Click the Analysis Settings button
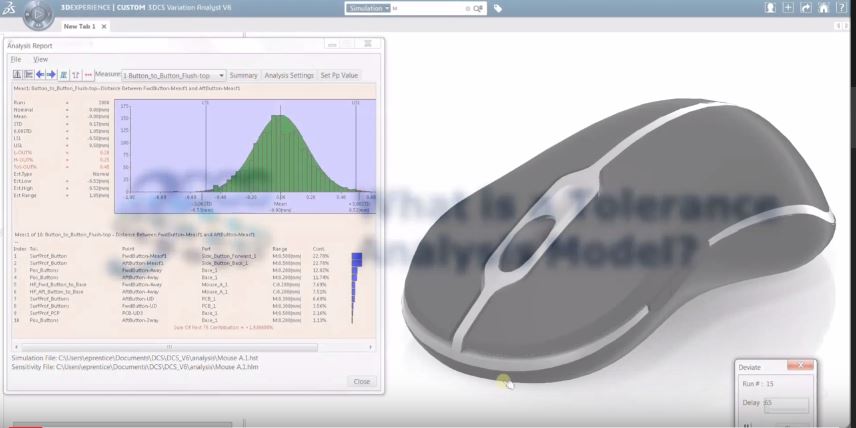 (289, 75)
